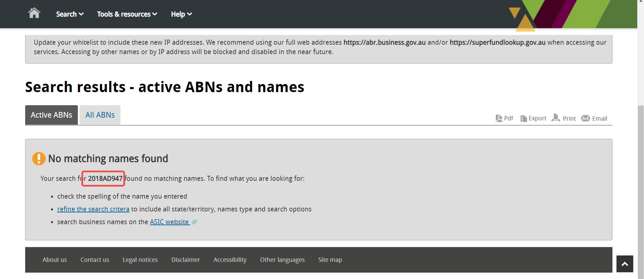Expand the Tools & resources menu
644x279 pixels.
[x=127, y=14]
